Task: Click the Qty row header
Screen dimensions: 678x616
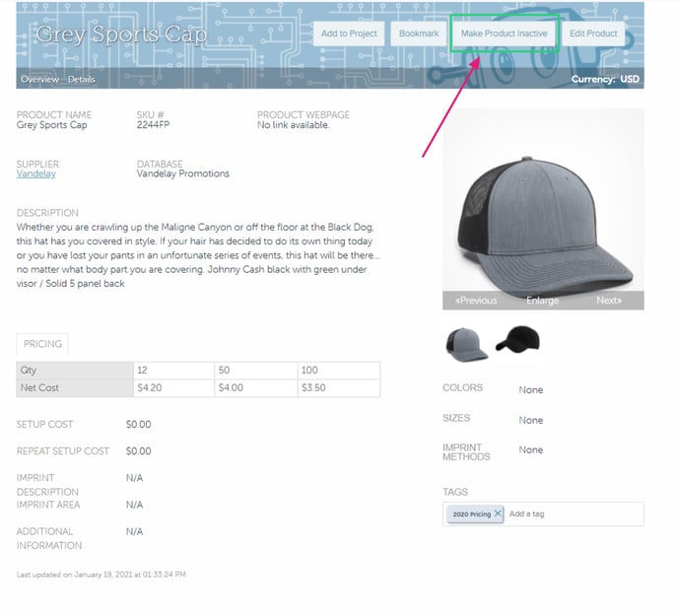Action: 75,371
